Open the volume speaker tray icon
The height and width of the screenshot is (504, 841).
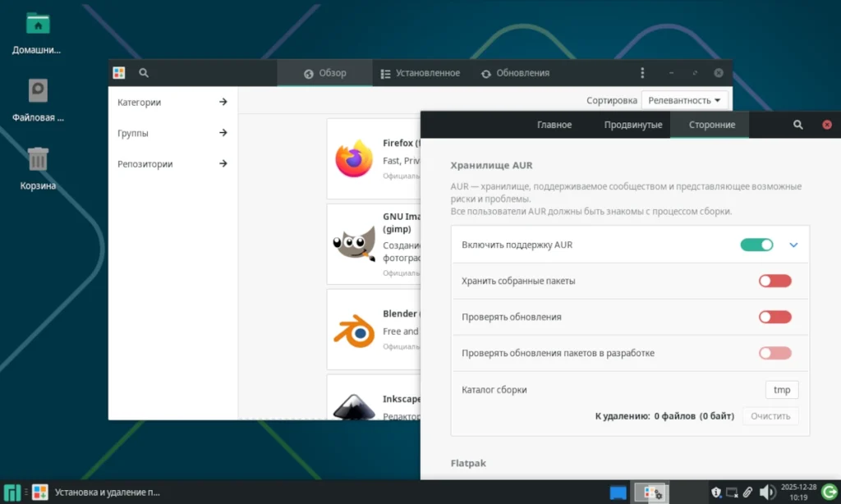pyautogui.click(x=767, y=493)
